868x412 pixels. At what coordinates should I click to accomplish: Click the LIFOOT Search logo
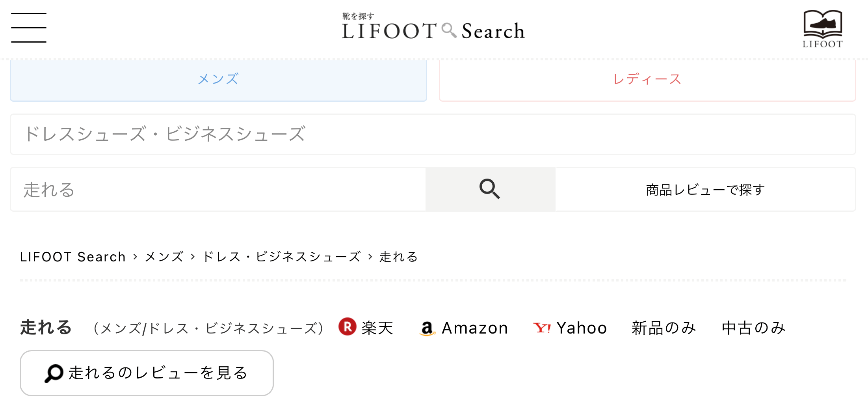[433, 28]
